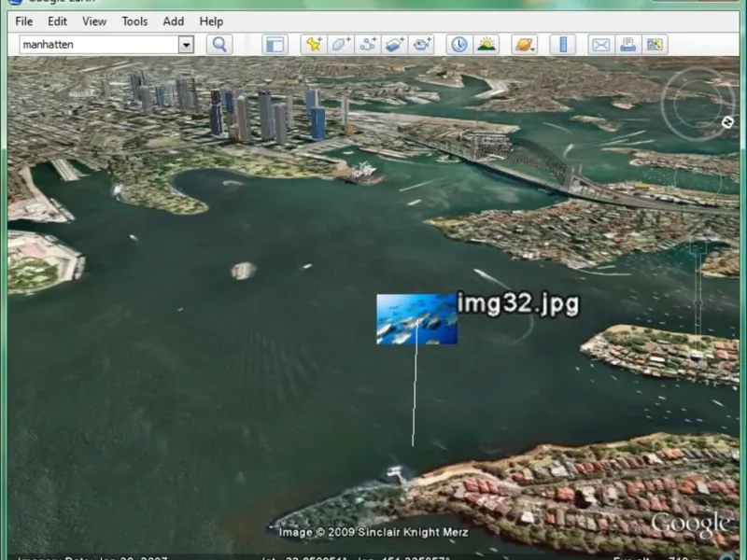747x560 pixels.
Task: Click the N marker on the compass ring
Action: 727,122
